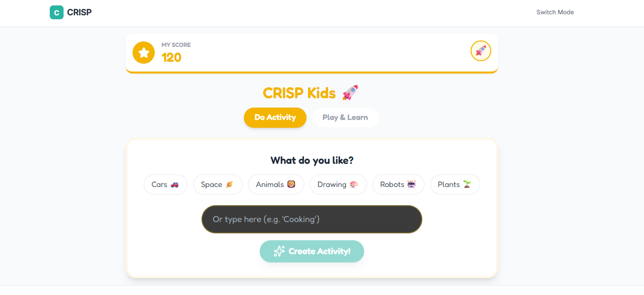Select the Cars interest chip

[x=166, y=184]
